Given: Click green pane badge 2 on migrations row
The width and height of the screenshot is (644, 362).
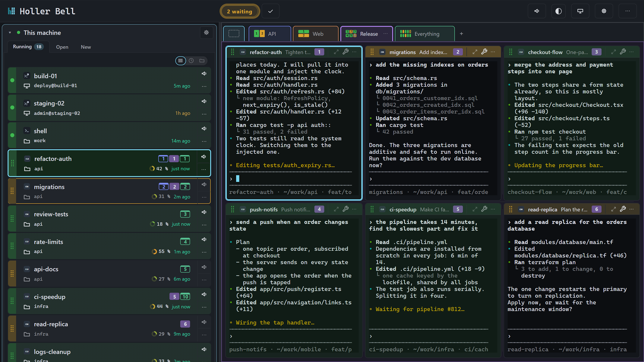Looking at the screenshot, I should [x=185, y=186].
